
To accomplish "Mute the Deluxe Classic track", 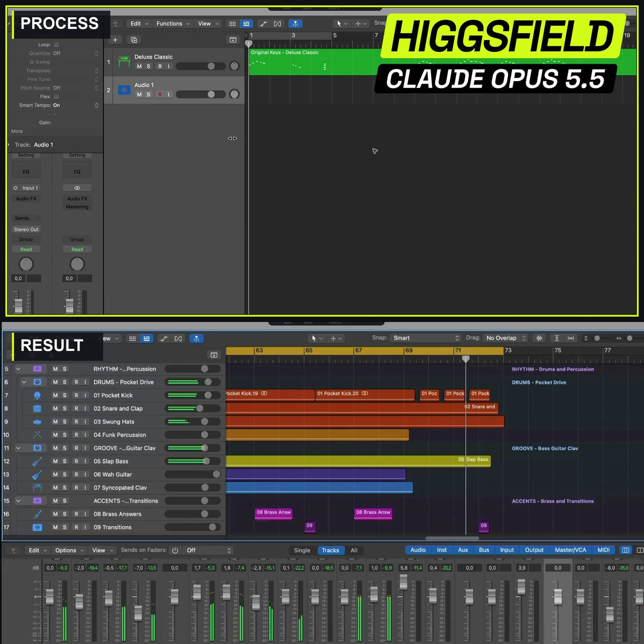I will point(140,67).
